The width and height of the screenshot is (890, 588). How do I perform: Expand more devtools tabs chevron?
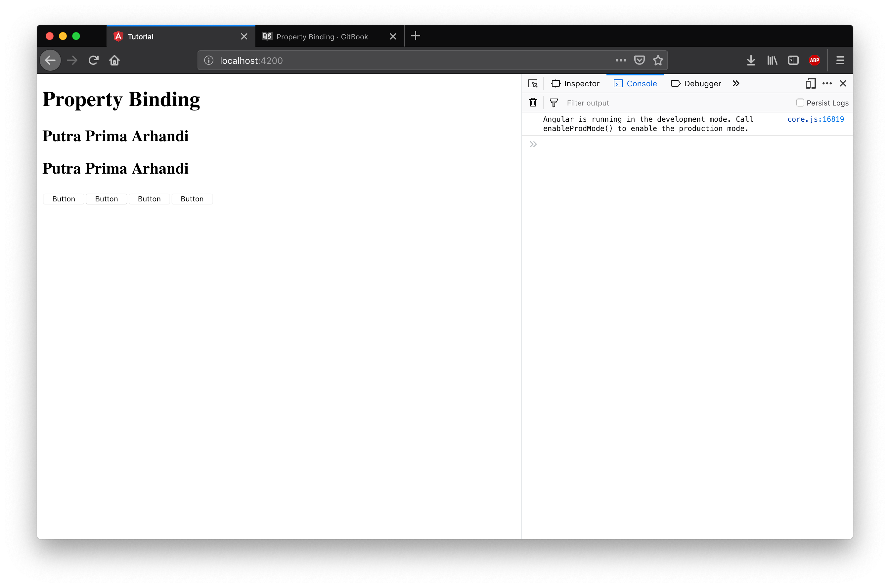[x=736, y=84]
